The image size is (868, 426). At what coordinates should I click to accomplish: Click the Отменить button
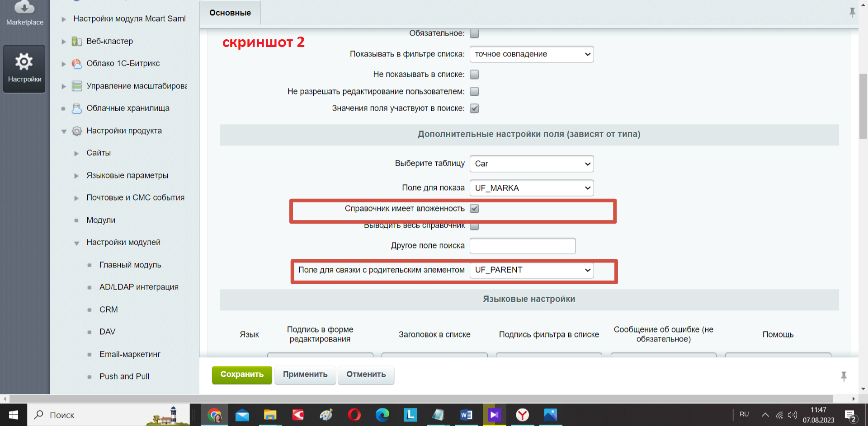366,375
